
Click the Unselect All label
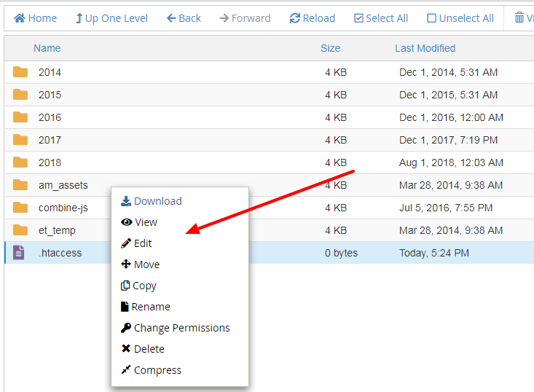click(466, 18)
